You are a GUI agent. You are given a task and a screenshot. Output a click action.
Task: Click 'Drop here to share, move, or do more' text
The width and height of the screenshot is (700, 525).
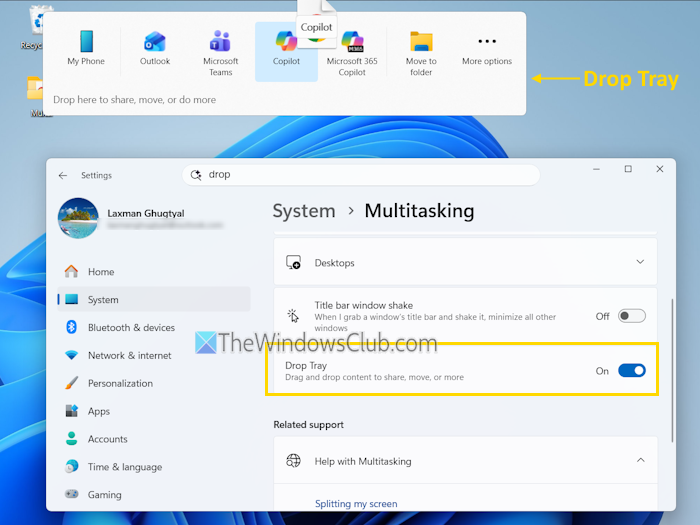(x=134, y=100)
